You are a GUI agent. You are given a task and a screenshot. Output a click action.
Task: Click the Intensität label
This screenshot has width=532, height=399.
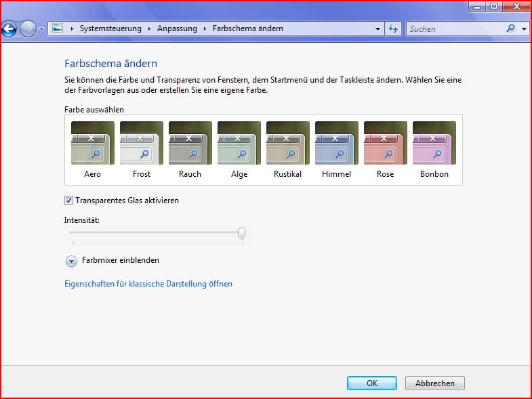tap(82, 220)
